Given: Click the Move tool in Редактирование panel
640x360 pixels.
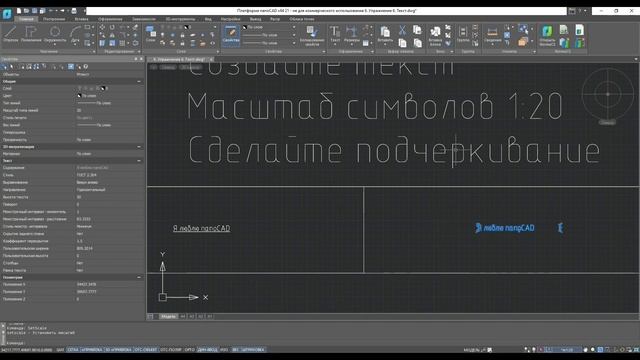Looking at the screenshot, I should pyautogui.click(x=102, y=27).
